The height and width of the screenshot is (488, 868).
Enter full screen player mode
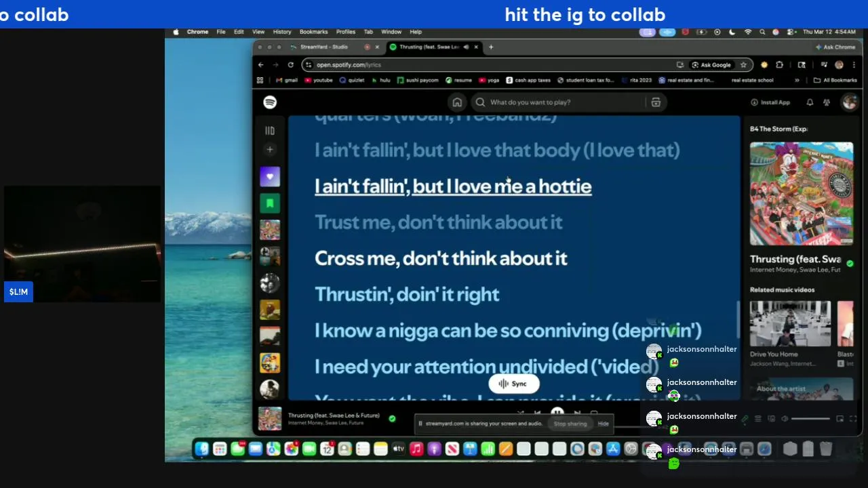pyautogui.click(x=853, y=419)
